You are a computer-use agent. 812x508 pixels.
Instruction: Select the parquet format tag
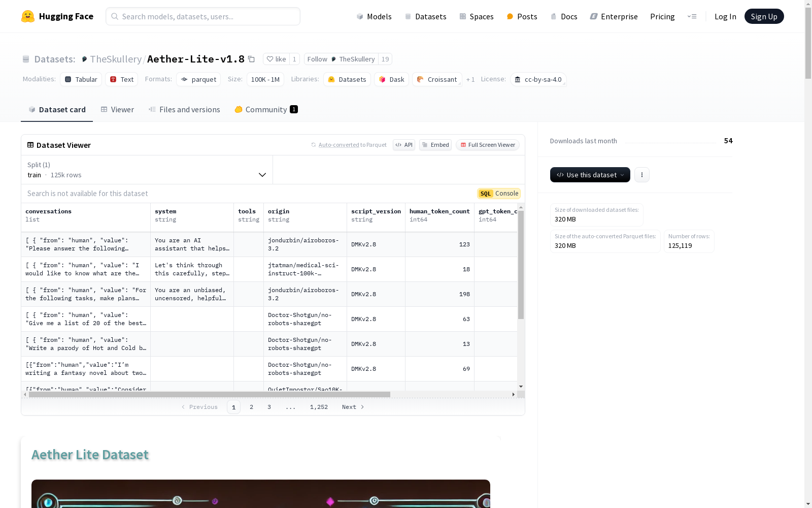(198, 79)
